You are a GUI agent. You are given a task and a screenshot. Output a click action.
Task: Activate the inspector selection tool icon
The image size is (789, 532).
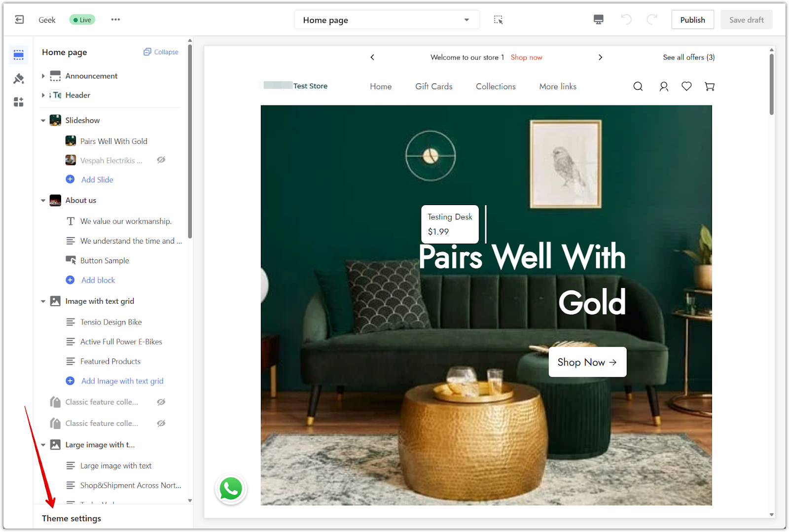click(x=498, y=20)
